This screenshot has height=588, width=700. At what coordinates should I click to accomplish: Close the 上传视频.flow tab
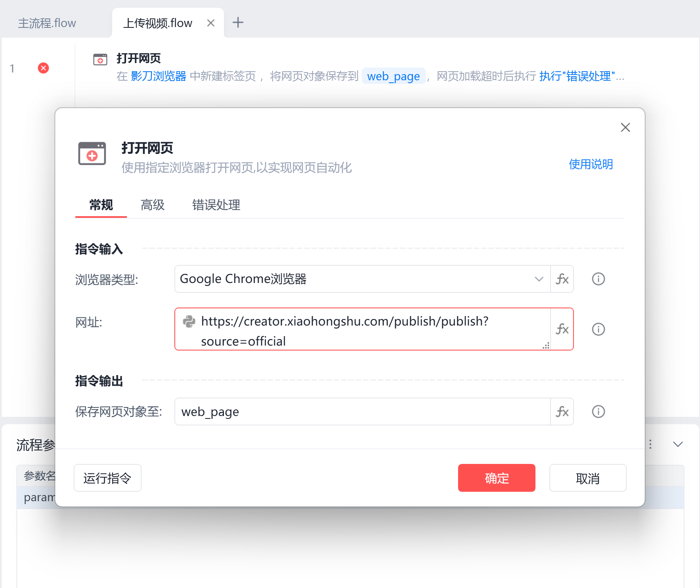coord(211,23)
